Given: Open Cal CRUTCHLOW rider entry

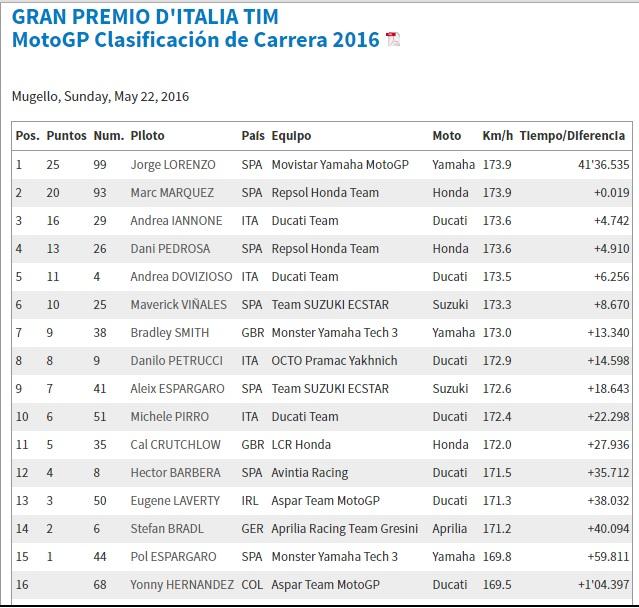Looking at the screenshot, I should [x=173, y=444].
